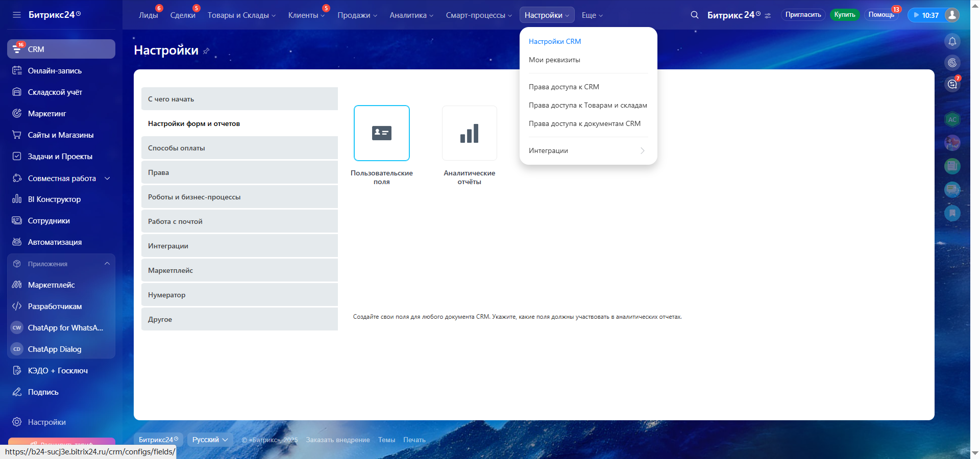Expand the Интеграции submenu arrow
Screen dimensions: 980x459
pos(642,151)
